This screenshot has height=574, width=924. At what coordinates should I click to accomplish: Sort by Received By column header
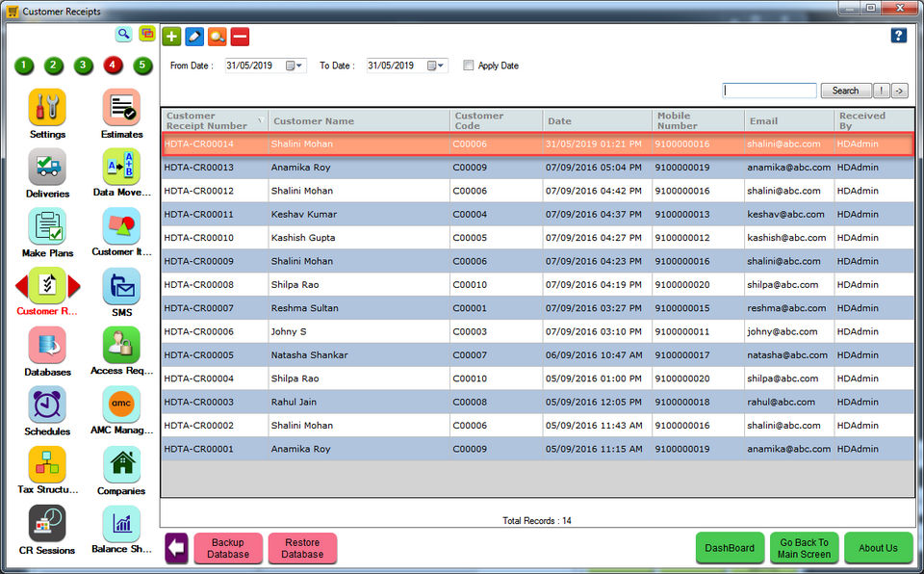coord(875,120)
